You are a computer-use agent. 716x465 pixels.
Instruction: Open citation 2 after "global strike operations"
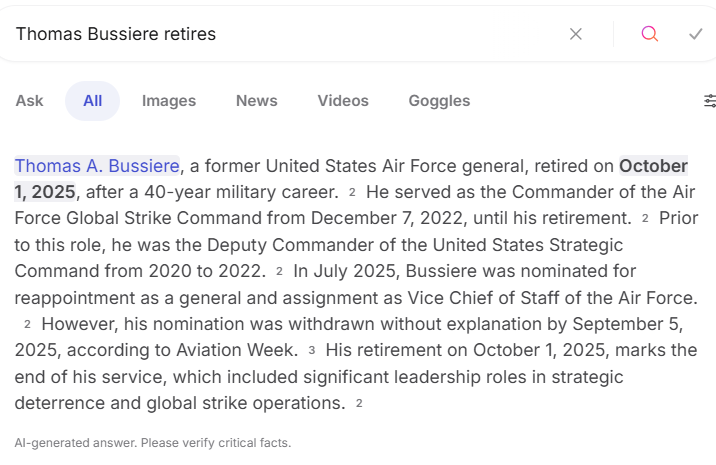(x=358, y=404)
